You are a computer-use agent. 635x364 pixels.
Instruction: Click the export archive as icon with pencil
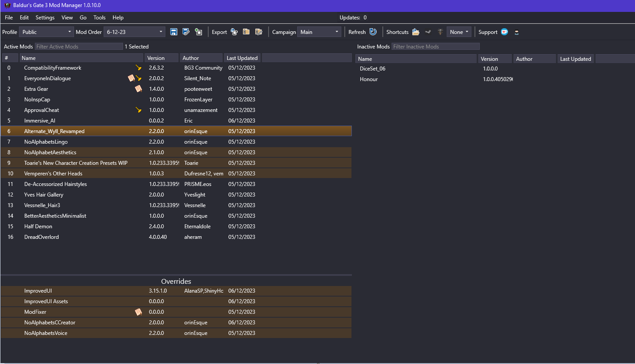pos(259,32)
